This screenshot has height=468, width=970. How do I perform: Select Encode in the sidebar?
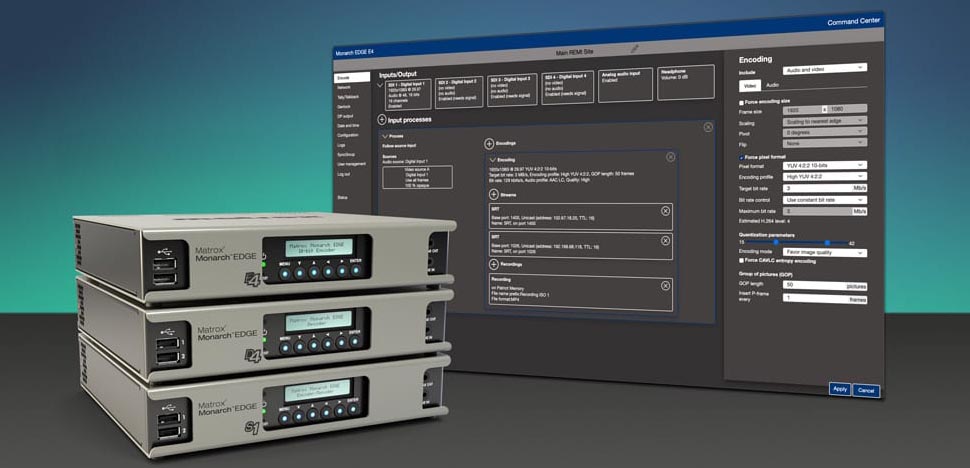[x=352, y=78]
